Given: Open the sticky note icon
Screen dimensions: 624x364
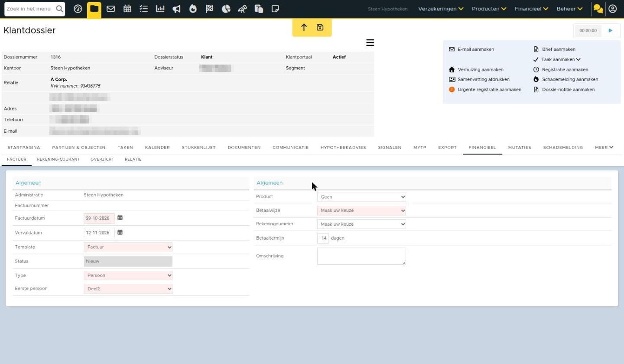Looking at the screenshot, I should pos(275,9).
